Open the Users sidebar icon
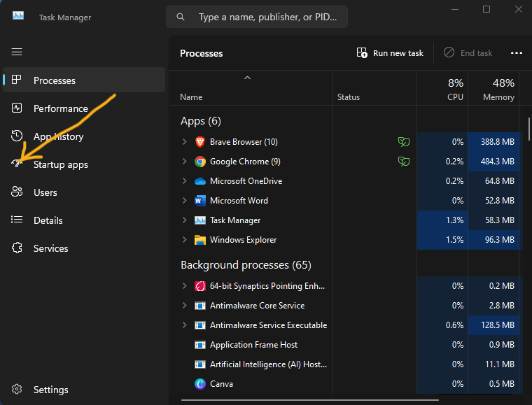Image resolution: width=532 pixels, height=405 pixels. 17,192
